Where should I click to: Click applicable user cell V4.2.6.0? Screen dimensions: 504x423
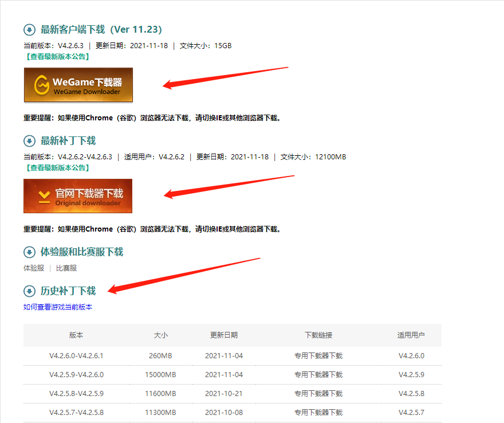tap(411, 356)
